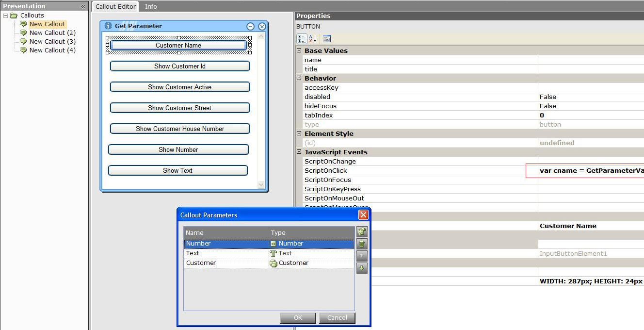The image size is (644, 330).
Task: Collapse the Base Values property group
Action: point(299,50)
